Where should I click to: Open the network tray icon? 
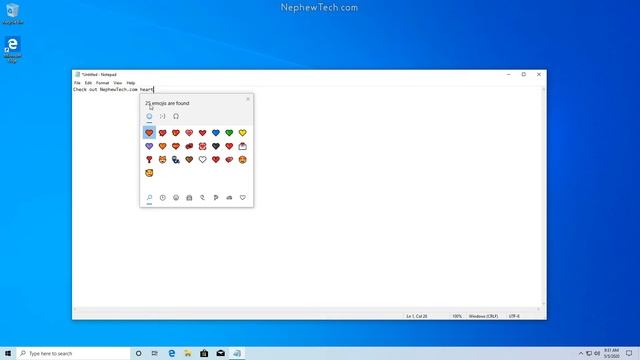(x=589, y=353)
